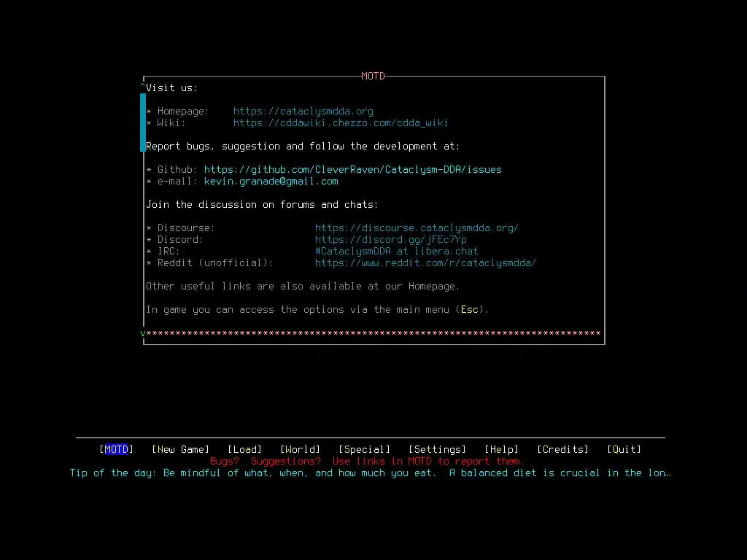Click 'Join the discussion on forums' line

(262, 205)
